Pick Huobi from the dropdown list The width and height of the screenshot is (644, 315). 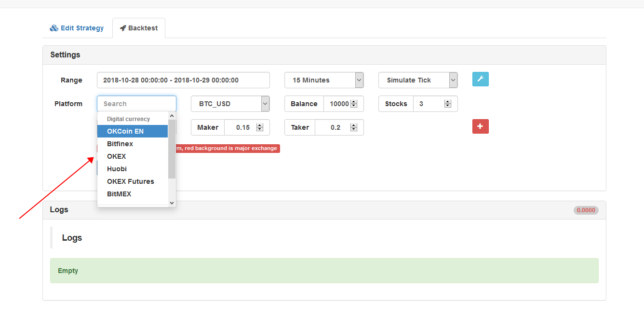tap(133, 169)
